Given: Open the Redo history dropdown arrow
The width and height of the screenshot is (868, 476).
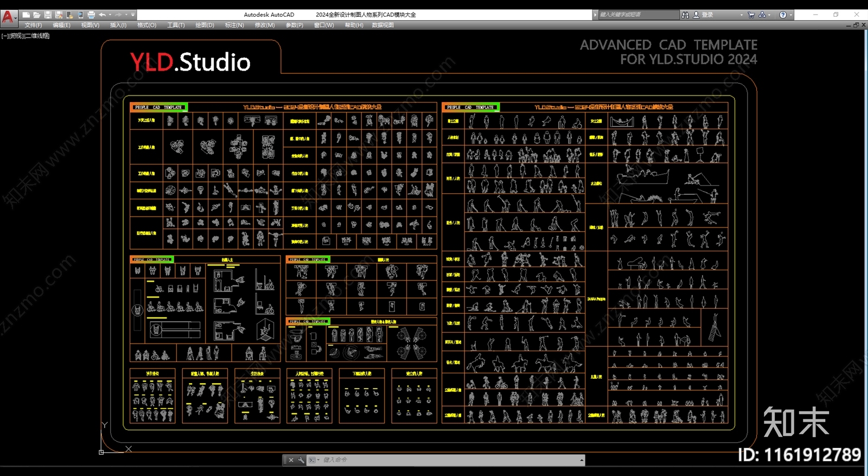Looking at the screenshot, I should pos(126,15).
